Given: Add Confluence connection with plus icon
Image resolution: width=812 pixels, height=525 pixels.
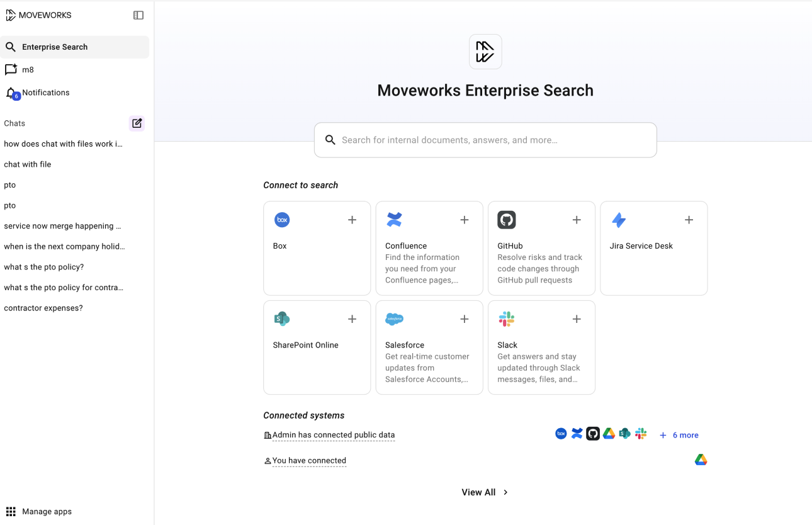Looking at the screenshot, I should [x=465, y=220].
